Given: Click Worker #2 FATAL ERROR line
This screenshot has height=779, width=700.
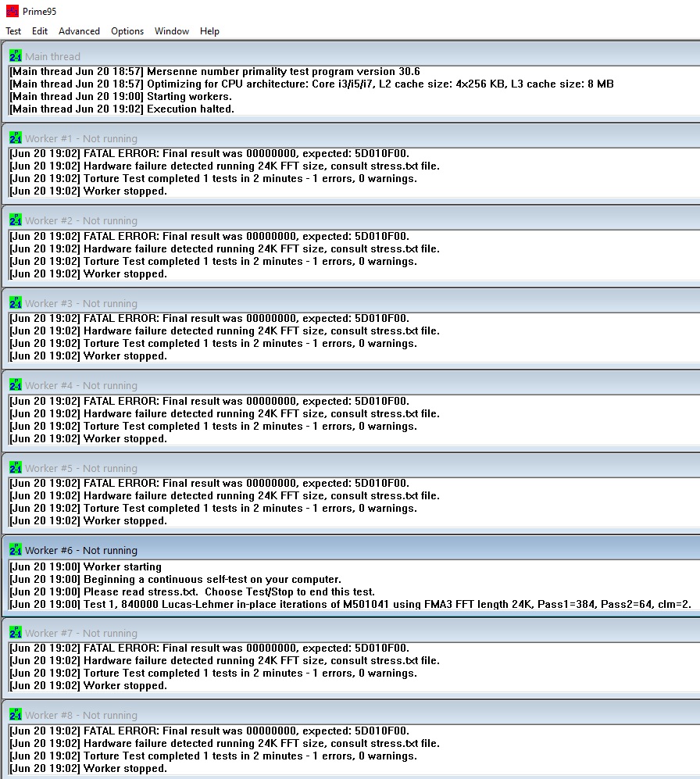Looking at the screenshot, I should tap(209, 237).
